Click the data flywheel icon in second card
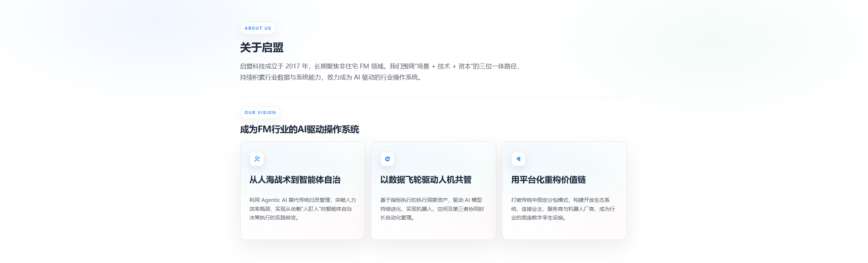 (x=388, y=159)
